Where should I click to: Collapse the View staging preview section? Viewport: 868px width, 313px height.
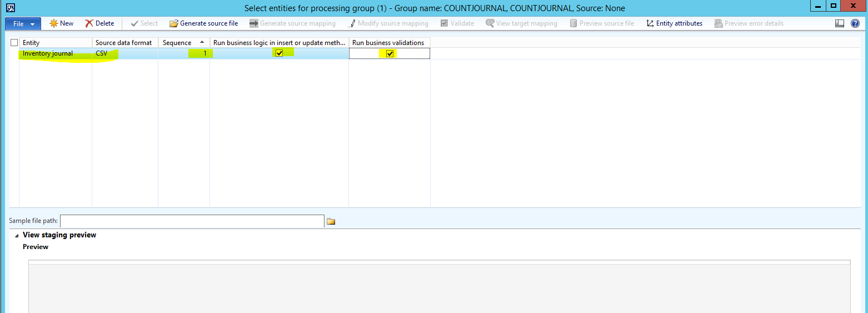(17, 235)
